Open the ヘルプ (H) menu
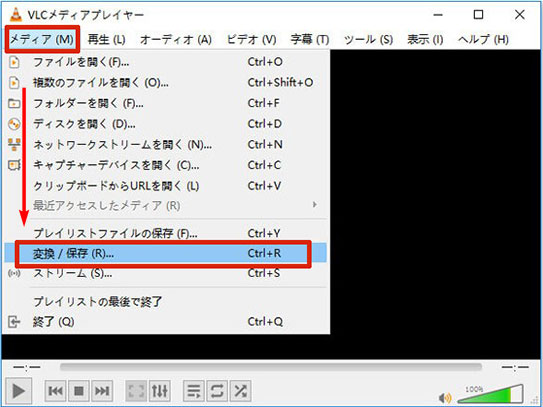543x407 pixels. (483, 39)
